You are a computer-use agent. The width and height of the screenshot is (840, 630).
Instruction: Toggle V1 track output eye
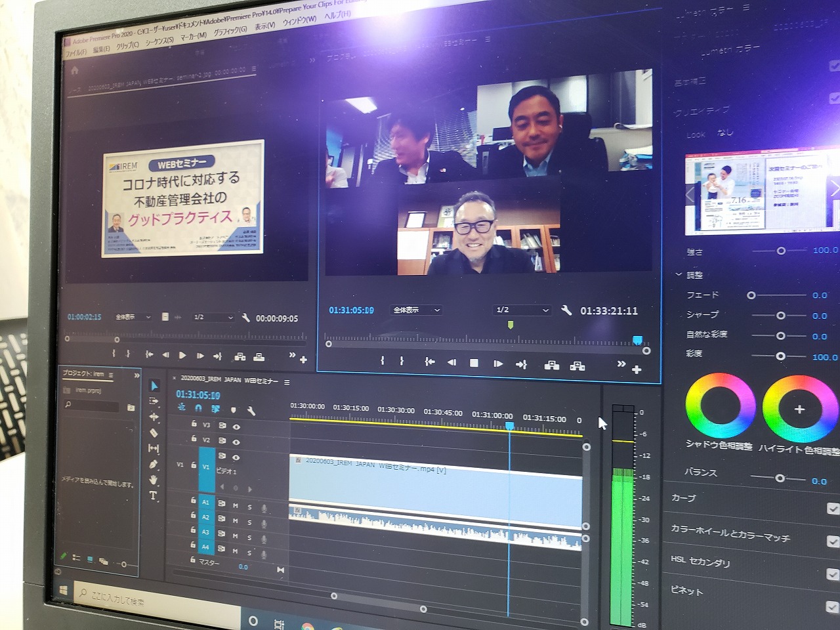pos(236,457)
